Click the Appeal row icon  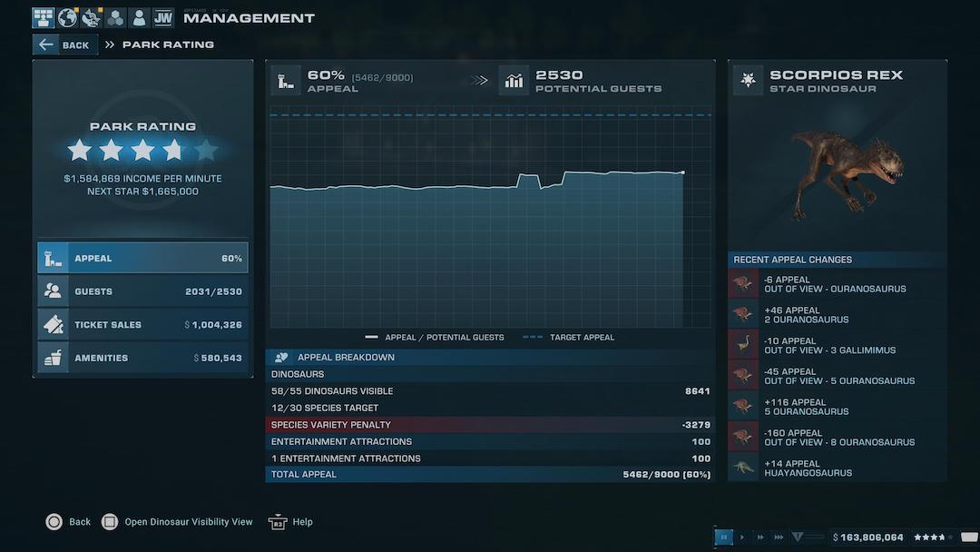[54, 258]
